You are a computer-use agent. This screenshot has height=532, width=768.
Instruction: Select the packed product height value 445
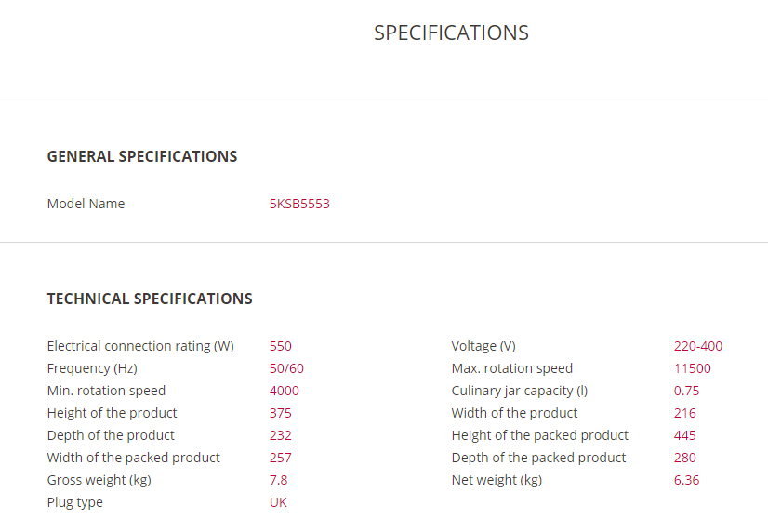[x=685, y=435]
